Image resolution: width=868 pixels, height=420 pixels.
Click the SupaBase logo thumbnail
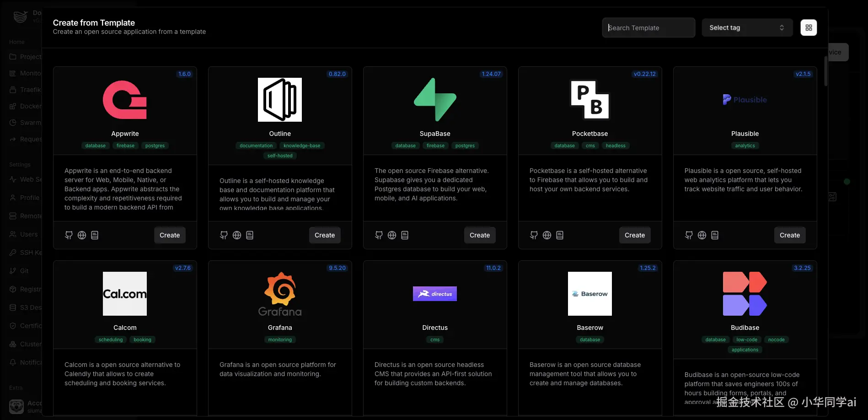pyautogui.click(x=435, y=100)
